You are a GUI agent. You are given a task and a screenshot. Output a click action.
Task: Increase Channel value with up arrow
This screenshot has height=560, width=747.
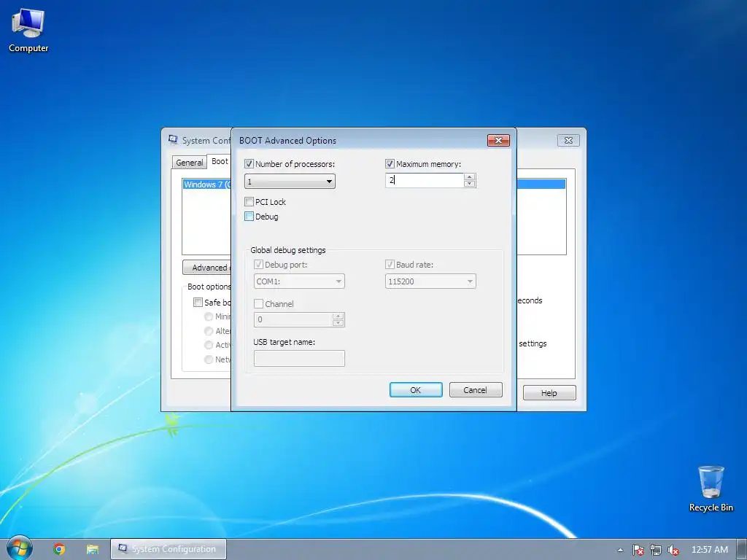tap(338, 316)
